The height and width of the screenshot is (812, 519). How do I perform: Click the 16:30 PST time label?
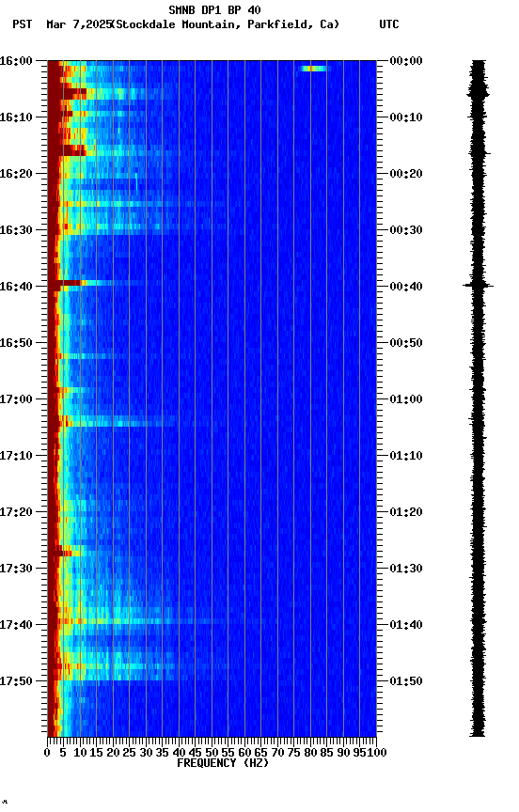click(x=16, y=230)
